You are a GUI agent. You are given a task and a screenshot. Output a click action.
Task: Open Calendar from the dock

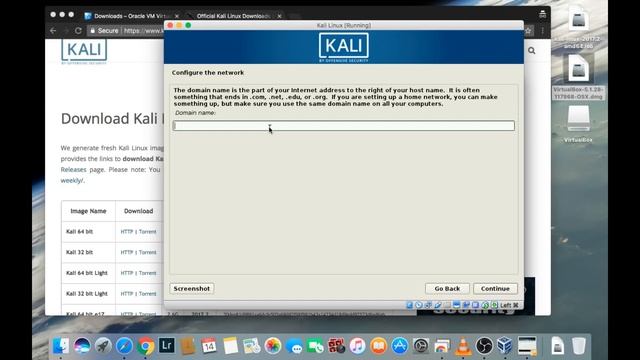pos(209,346)
